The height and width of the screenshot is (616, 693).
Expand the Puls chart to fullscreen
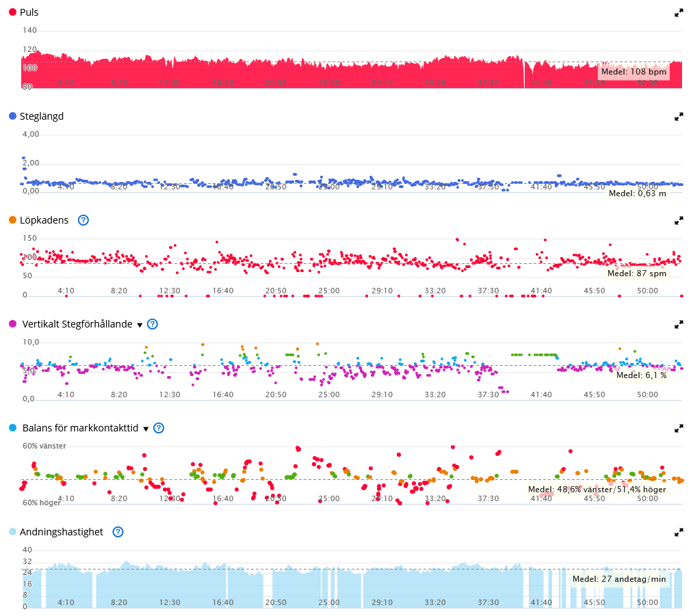pos(679,13)
